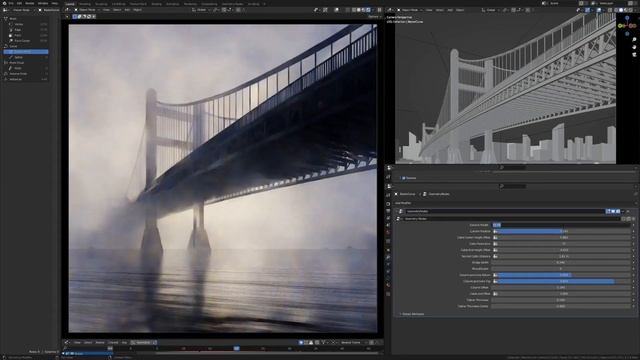The image size is (640, 360).
Task: Switch to the Shading workspace tab
Action: [x=156, y=4]
